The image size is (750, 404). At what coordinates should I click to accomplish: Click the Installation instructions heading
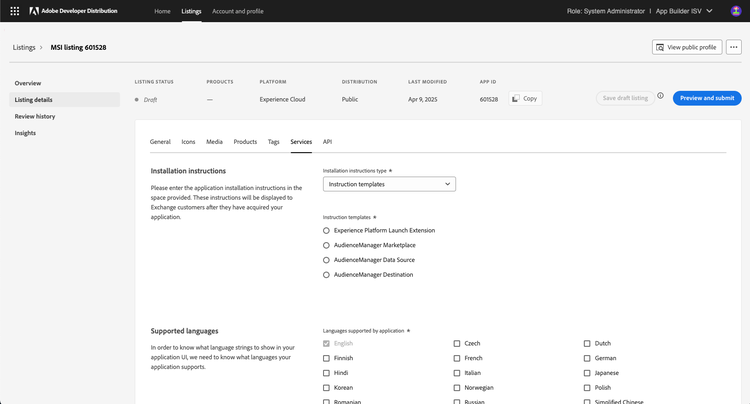tap(188, 171)
